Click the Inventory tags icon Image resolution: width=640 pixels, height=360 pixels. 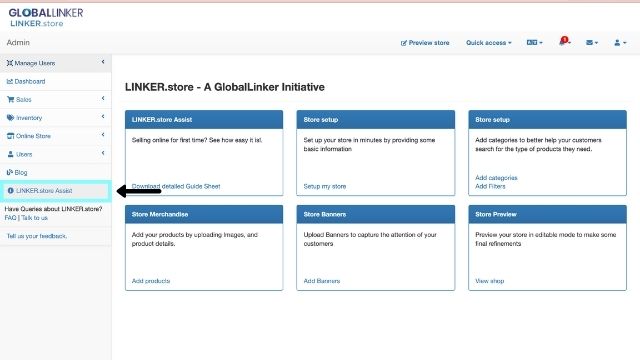[11, 118]
